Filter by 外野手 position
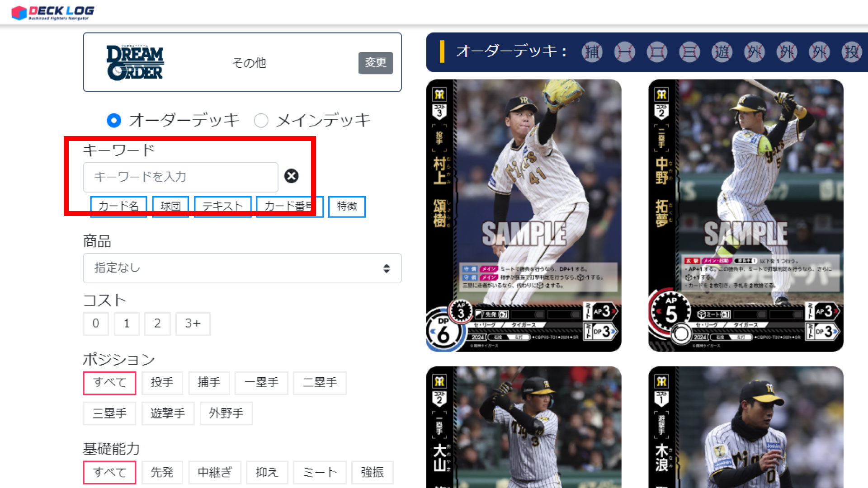Image resolution: width=868 pixels, height=488 pixels. (226, 413)
